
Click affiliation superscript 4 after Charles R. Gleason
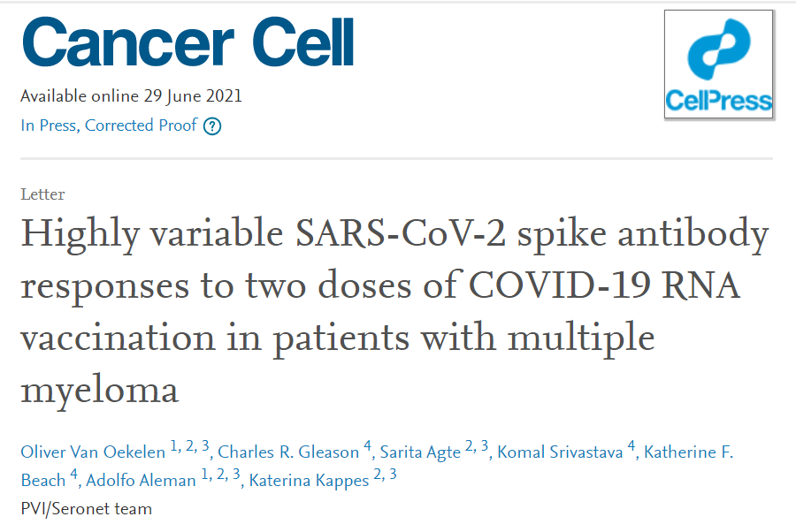point(367,447)
